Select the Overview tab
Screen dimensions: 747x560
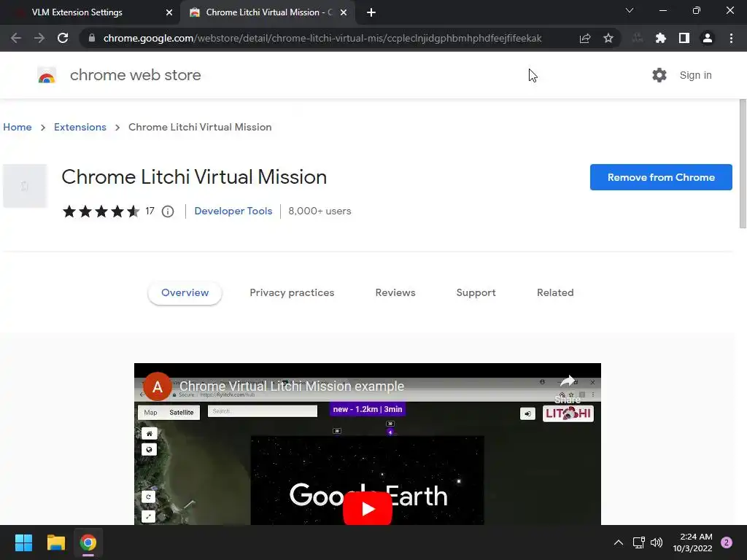pos(185,293)
